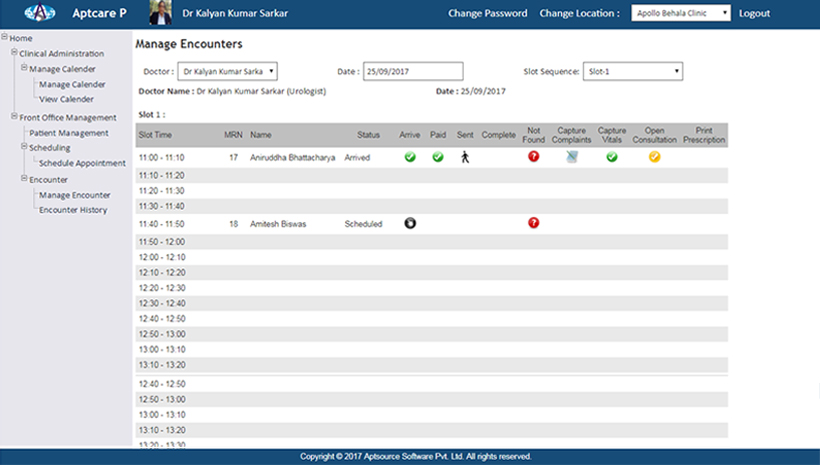Click Not Found icon for Amitesh Biswas
Image resolution: width=820 pixels, height=465 pixels.
[x=533, y=223]
